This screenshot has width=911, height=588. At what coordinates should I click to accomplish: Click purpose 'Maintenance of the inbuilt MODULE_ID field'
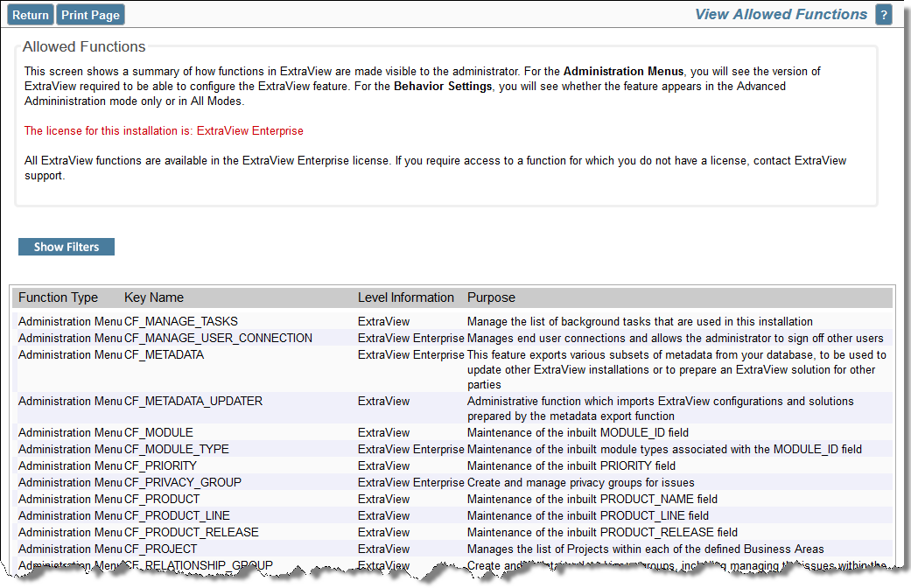point(578,432)
